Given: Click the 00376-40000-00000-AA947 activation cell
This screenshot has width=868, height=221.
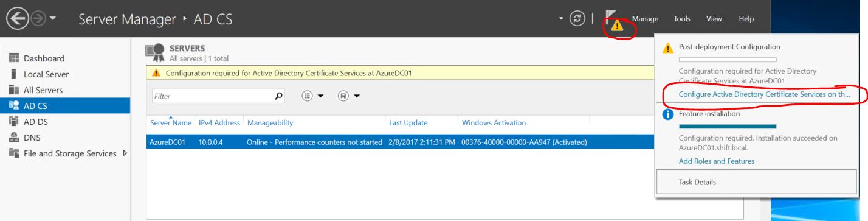Looking at the screenshot, I should [524, 142].
